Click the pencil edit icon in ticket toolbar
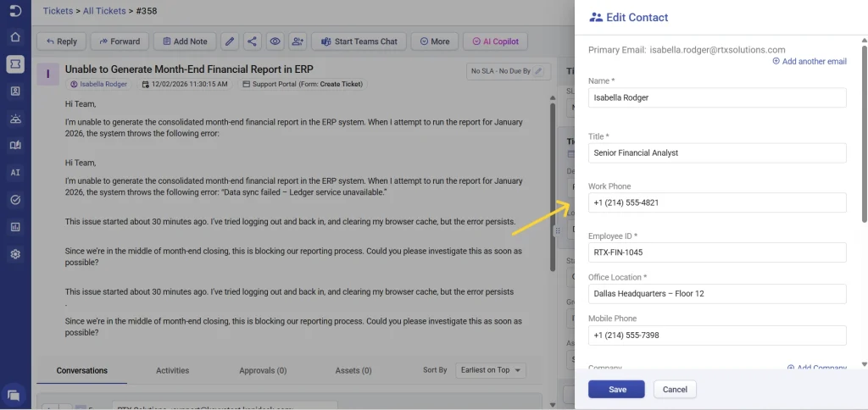The width and height of the screenshot is (868, 410). click(230, 42)
